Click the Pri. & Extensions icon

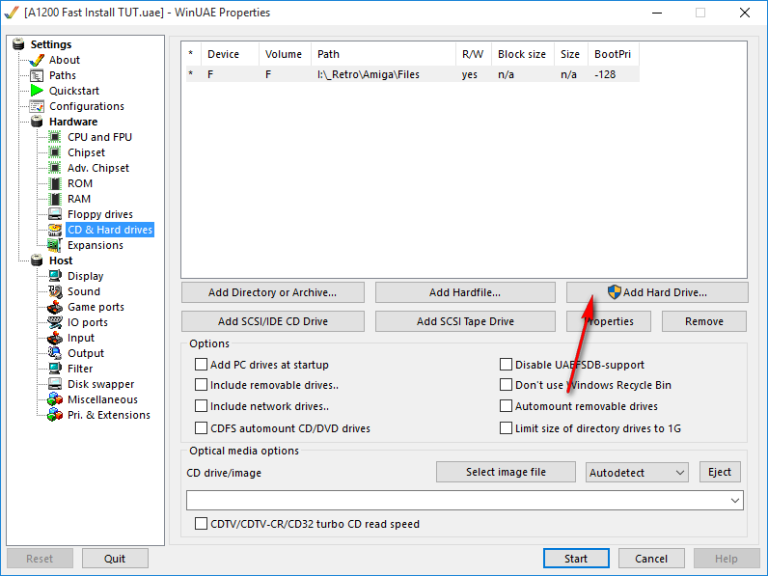pos(55,415)
